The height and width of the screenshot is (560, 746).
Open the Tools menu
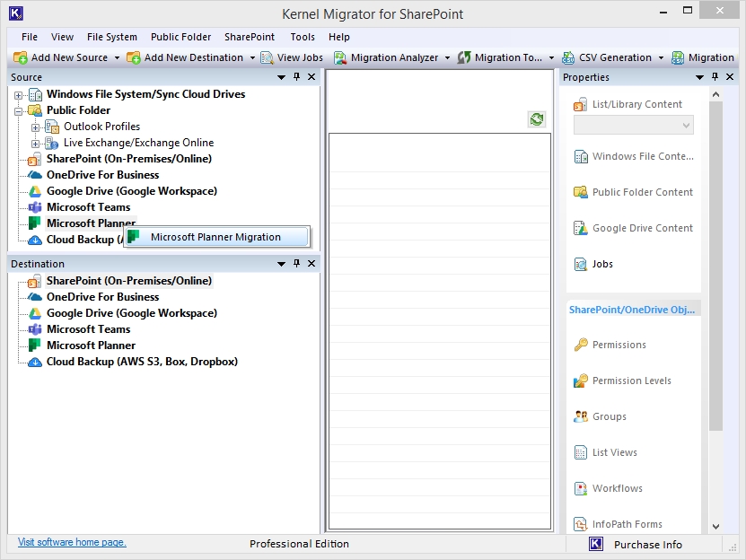(303, 37)
